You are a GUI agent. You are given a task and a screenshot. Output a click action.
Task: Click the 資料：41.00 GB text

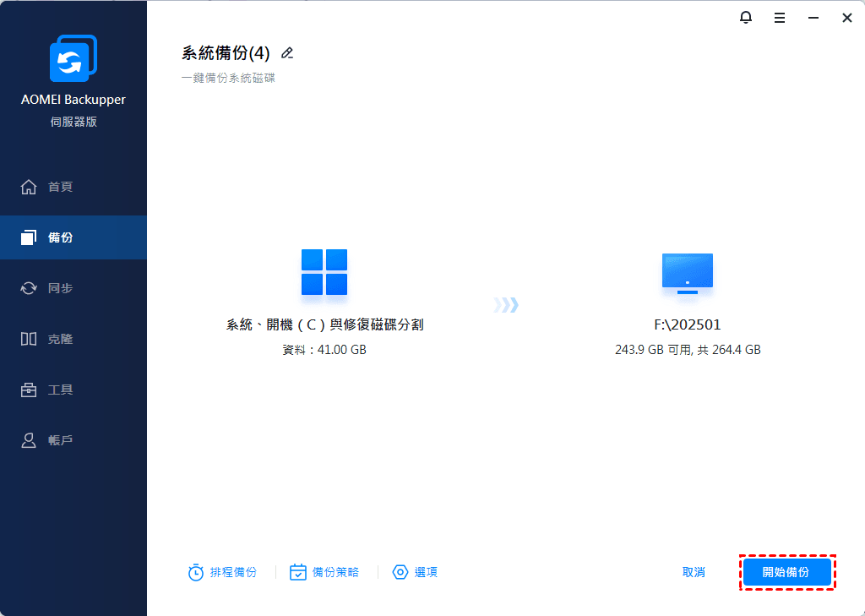point(324,350)
